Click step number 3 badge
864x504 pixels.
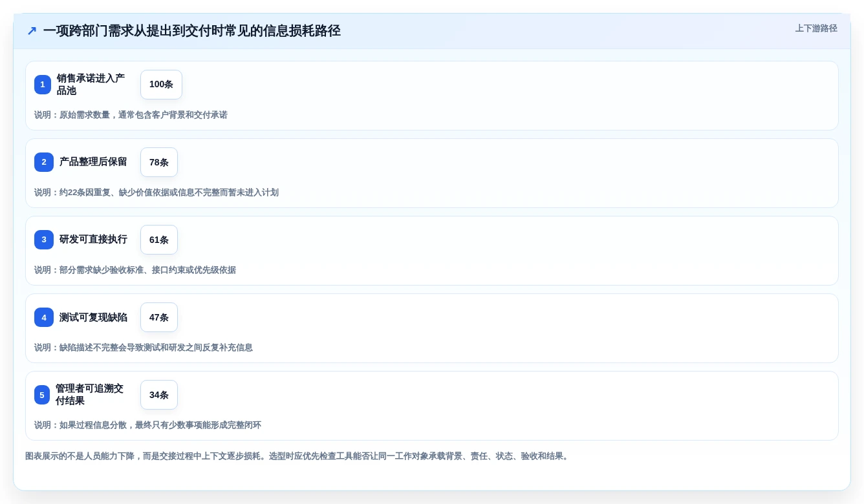[44, 240]
